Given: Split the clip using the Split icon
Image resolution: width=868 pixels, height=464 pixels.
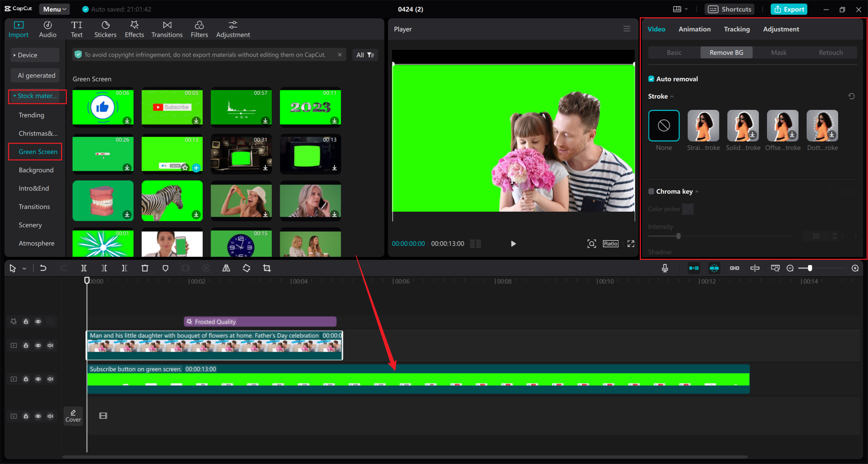Looking at the screenshot, I should (84, 268).
